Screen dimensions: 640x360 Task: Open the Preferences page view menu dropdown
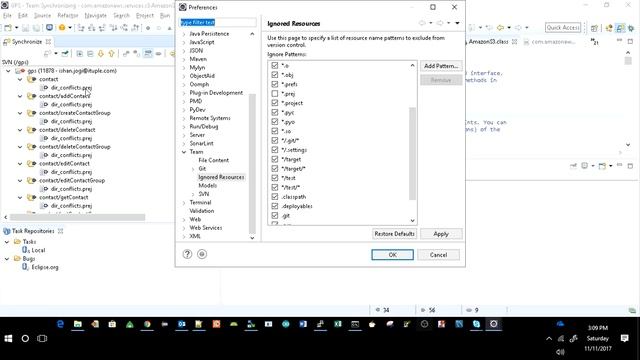457,23
